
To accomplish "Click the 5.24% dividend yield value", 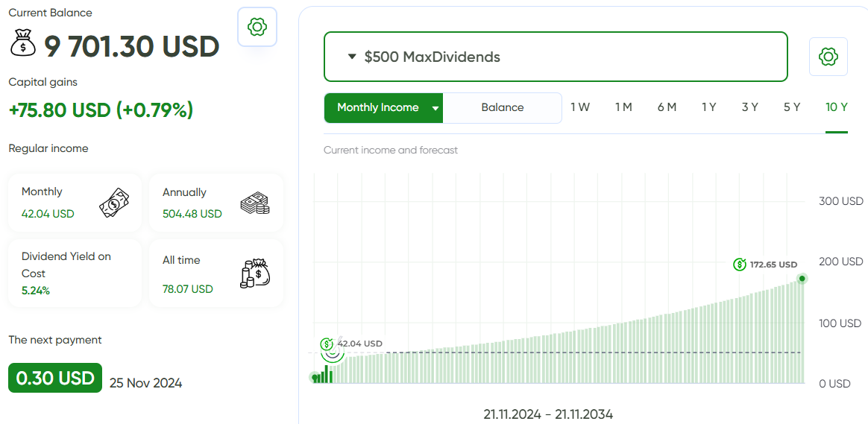I will (x=36, y=291).
